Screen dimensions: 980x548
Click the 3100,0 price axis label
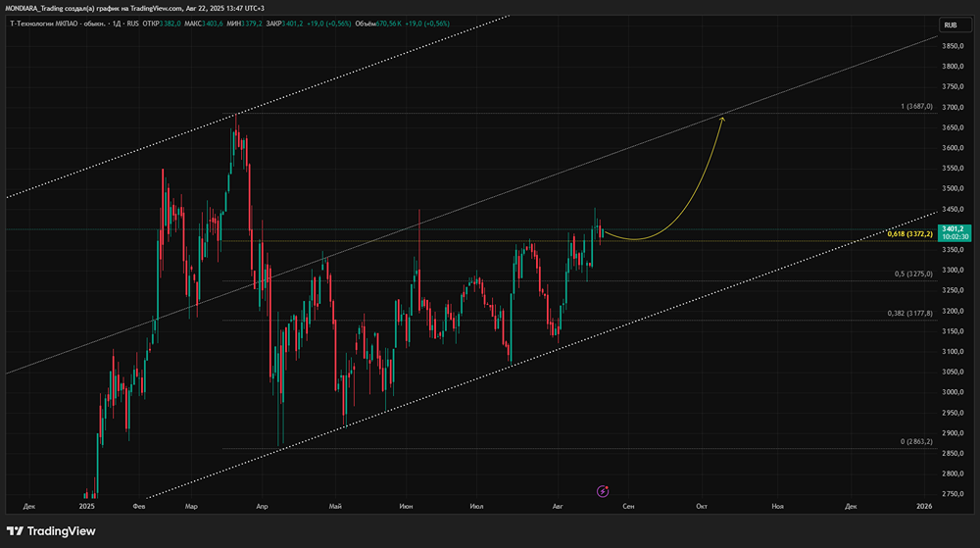pos(953,352)
